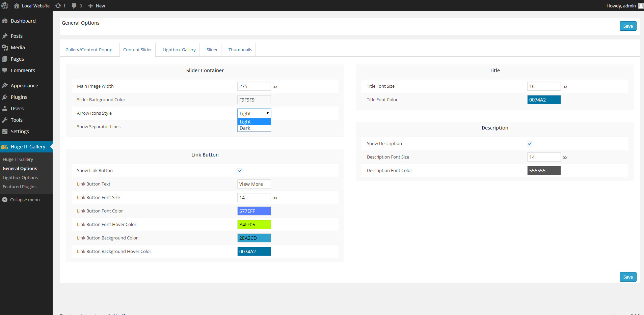The width and height of the screenshot is (644, 315).
Task: Open the Lightbox Options submenu item
Action: [x=20, y=177]
